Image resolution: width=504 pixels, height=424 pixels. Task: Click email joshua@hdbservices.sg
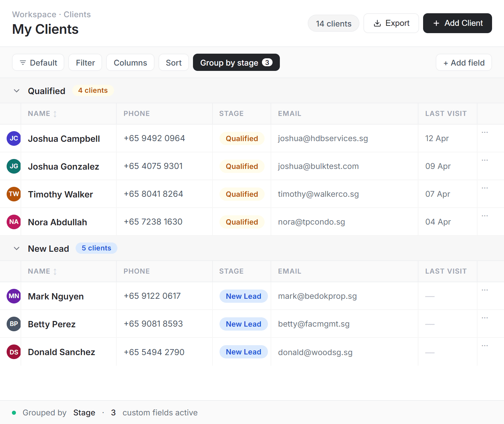[323, 138]
